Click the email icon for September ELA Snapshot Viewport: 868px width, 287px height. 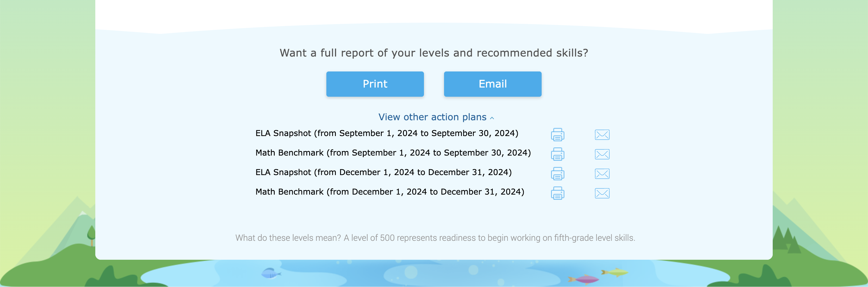[602, 134]
